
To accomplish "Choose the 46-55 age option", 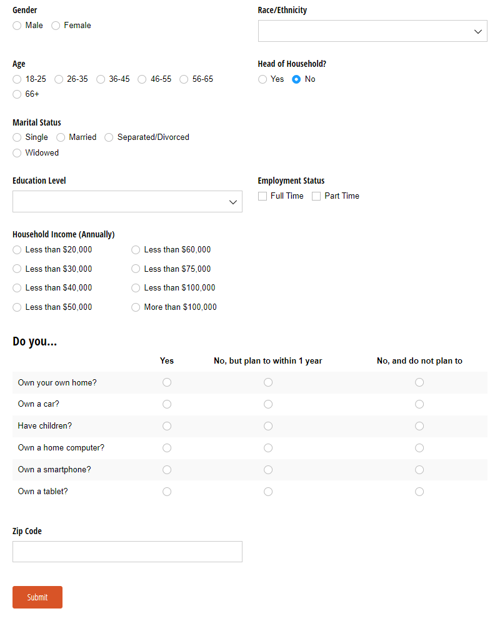I will (142, 79).
